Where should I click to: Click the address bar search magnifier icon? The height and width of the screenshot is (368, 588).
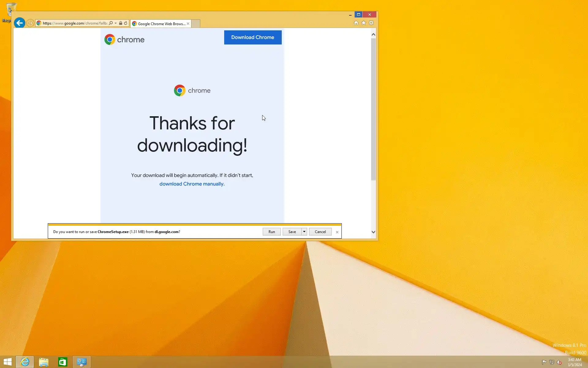(x=111, y=23)
